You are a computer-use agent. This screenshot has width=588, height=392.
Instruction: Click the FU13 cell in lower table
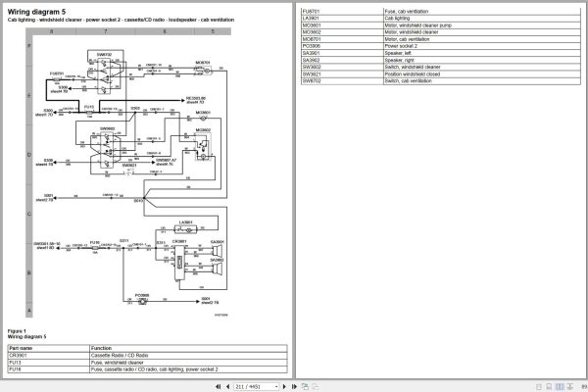tap(49, 363)
